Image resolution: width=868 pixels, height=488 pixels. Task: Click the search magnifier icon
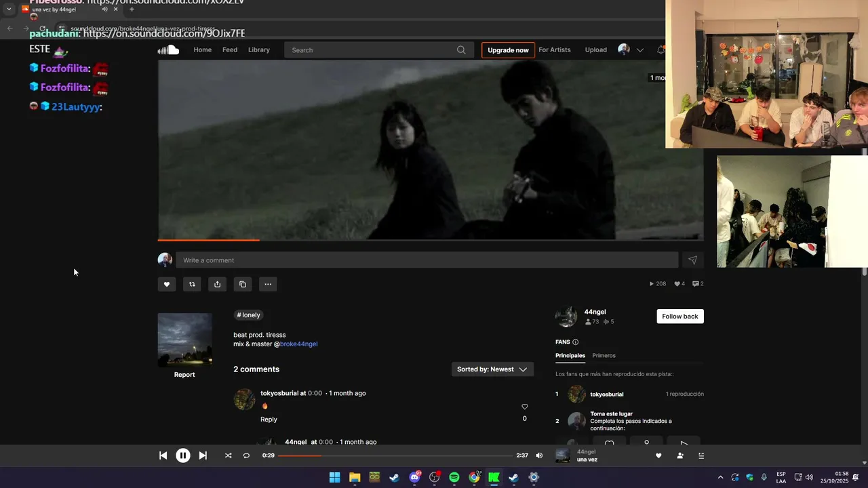point(461,50)
